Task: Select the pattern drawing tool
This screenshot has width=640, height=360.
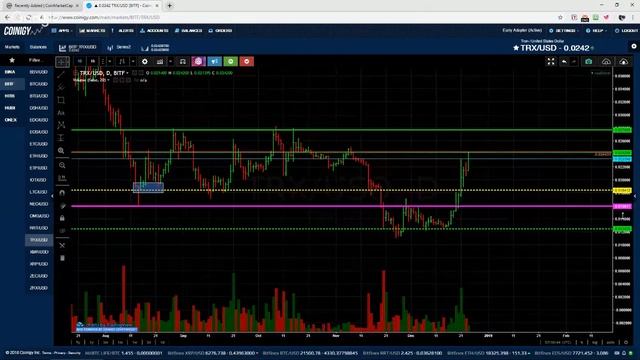Action: 61,125
